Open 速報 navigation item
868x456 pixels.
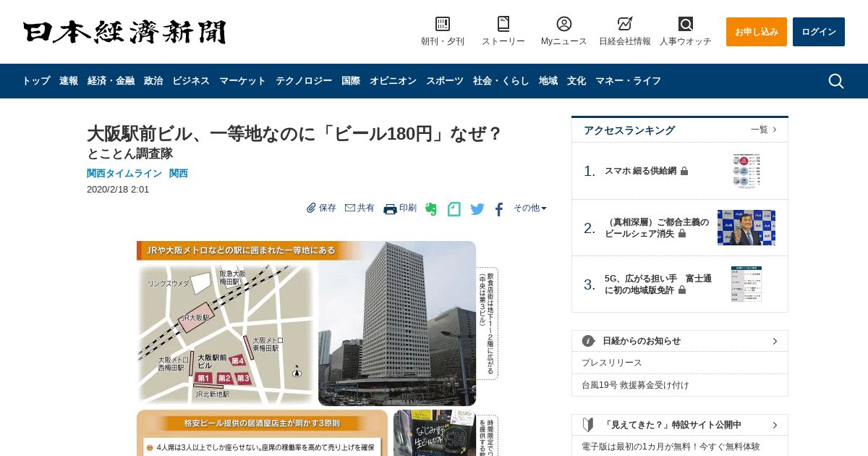(69, 81)
